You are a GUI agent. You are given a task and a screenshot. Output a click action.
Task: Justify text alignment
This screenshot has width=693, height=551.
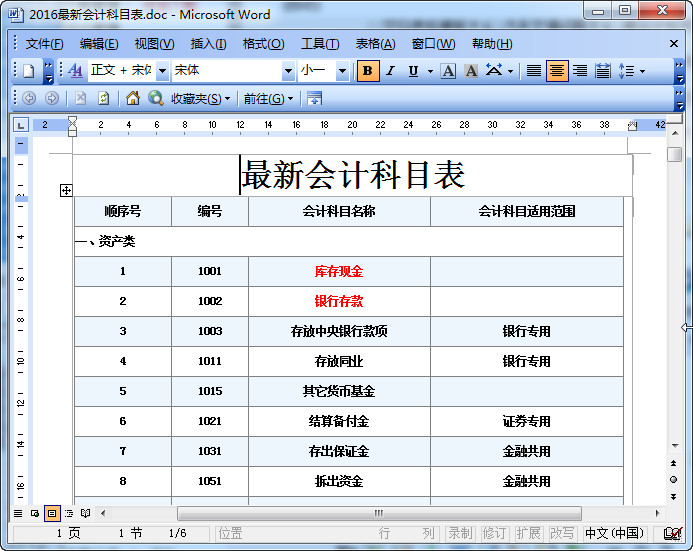click(x=534, y=71)
